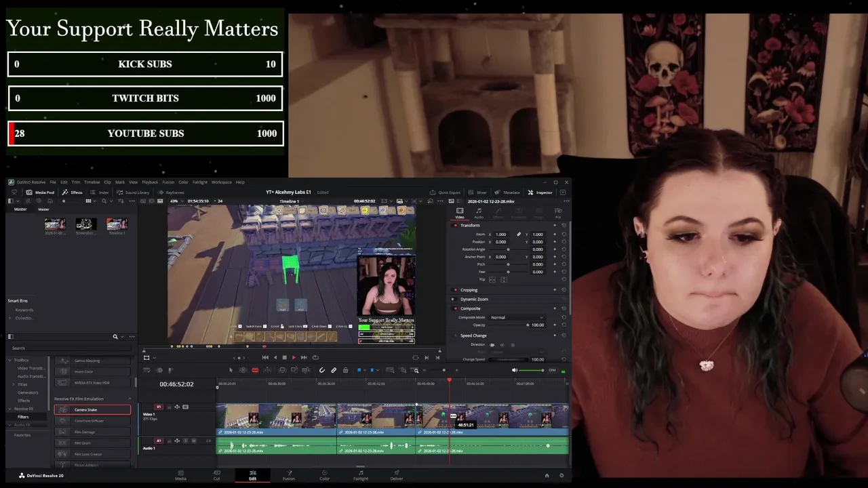Open the Sound Library panel
The height and width of the screenshot is (488, 868).
[x=133, y=192]
